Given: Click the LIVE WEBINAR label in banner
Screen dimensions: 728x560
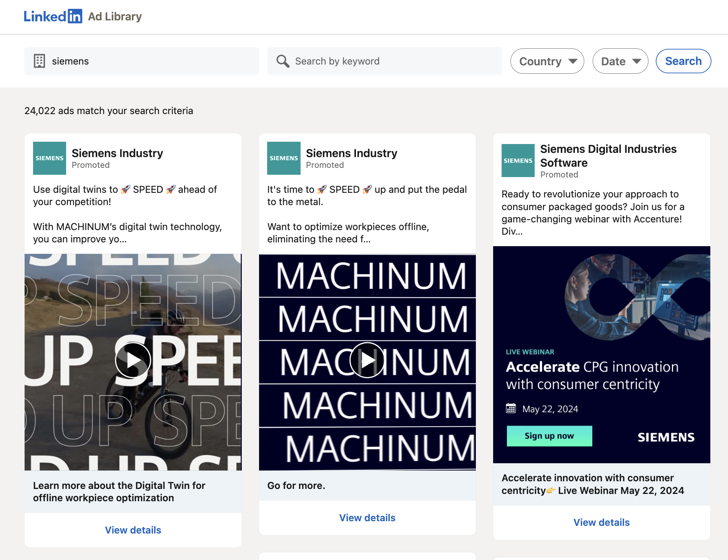Looking at the screenshot, I should coord(530,352).
